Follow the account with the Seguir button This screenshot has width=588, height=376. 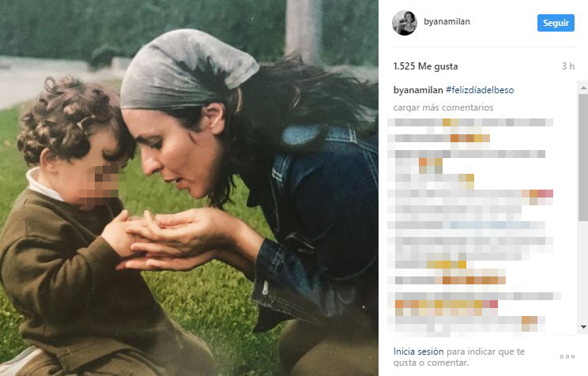[556, 23]
